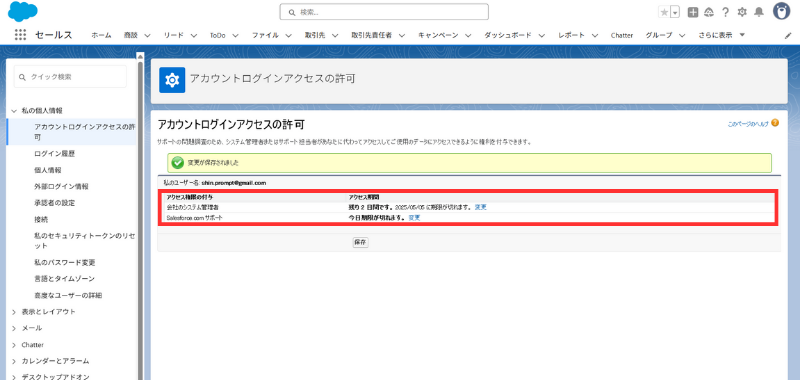The image size is (800, 380).
Task: Expand the 取引先 tab chevron menu
Action: pyautogui.click(x=335, y=36)
